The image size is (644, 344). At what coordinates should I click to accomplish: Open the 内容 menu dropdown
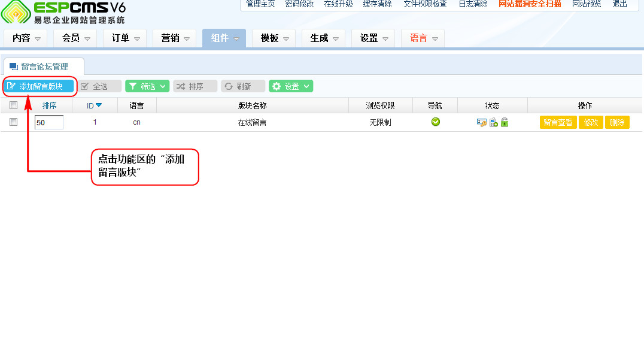point(25,38)
